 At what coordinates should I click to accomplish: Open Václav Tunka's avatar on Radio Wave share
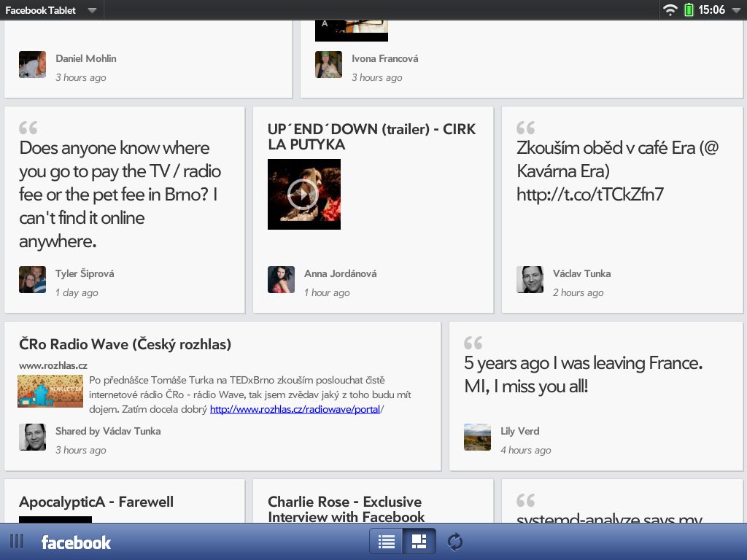click(32, 437)
